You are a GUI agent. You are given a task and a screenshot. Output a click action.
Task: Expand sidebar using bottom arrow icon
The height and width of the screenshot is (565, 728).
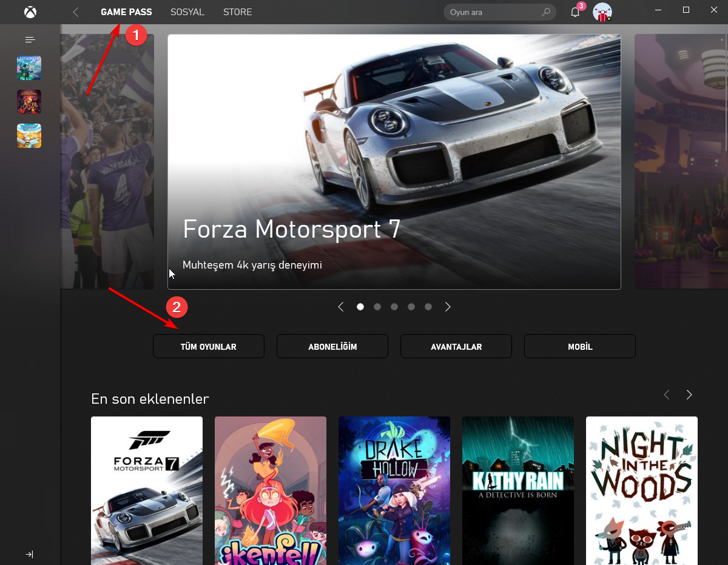coord(29,554)
